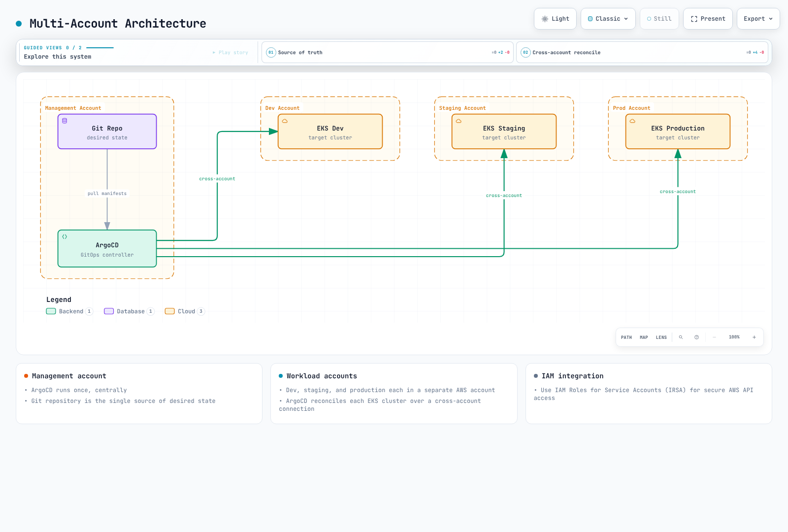The image size is (788, 532).
Task: Toggle the Light theme button
Action: (555, 19)
